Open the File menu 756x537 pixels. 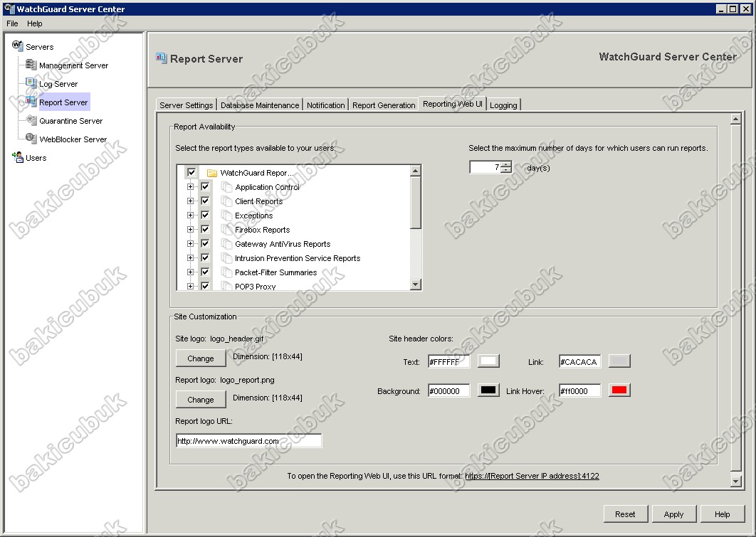pos(13,23)
